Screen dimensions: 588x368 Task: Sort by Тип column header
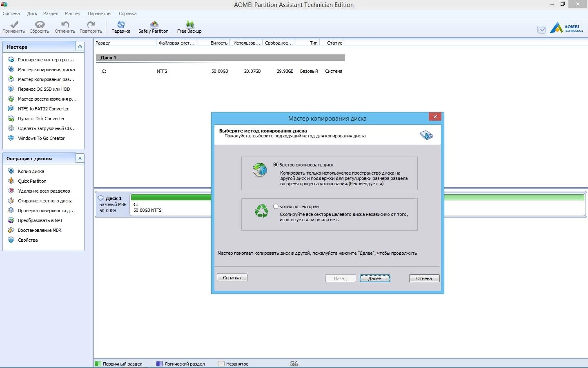[x=307, y=43]
